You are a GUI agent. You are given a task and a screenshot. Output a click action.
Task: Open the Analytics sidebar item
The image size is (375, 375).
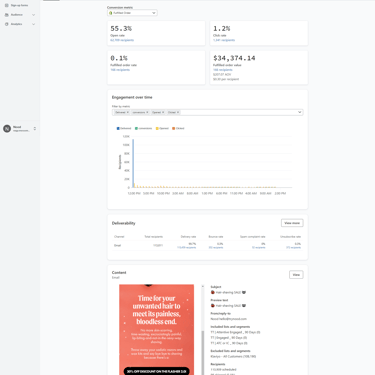point(16,24)
